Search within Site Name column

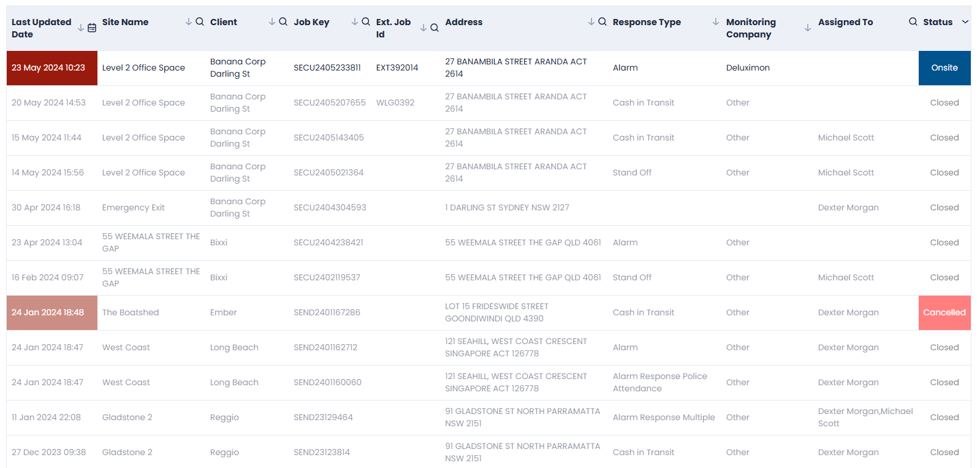click(x=200, y=21)
